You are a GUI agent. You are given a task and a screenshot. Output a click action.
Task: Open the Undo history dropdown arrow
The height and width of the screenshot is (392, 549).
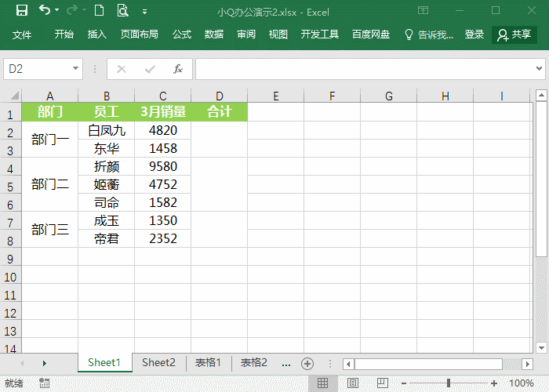point(57,10)
